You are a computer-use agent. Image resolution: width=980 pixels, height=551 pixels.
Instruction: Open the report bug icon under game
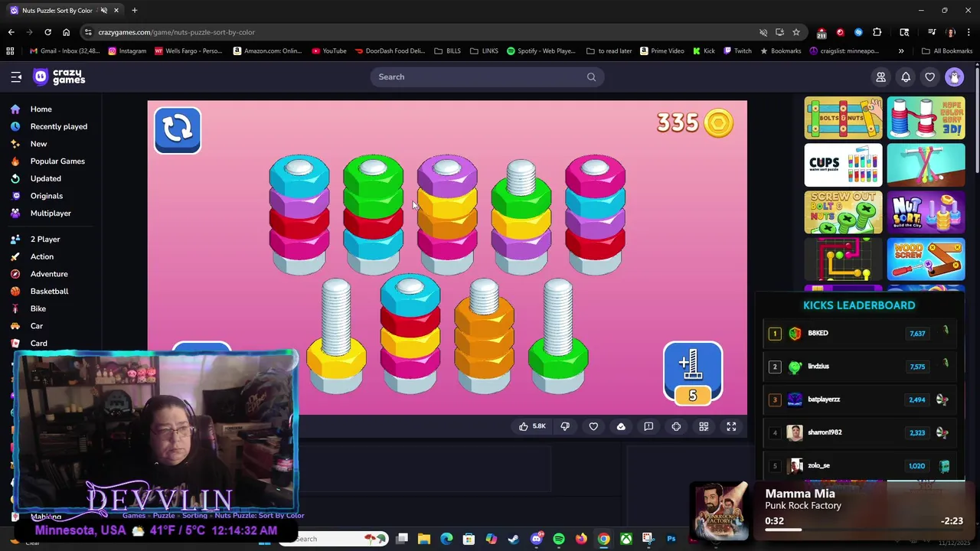648,426
